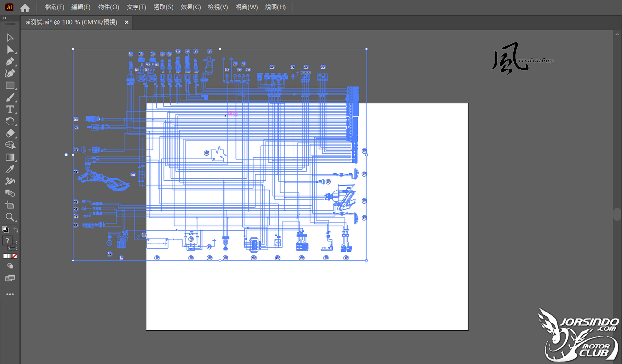
Task: Click the top-left bounding box handle
Action: 73,49
